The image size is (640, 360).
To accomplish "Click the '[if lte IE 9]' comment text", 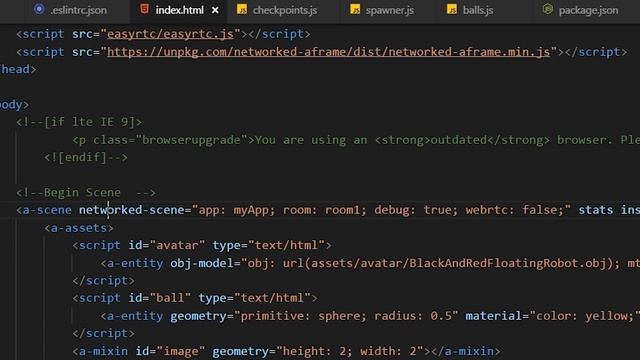I will click(x=89, y=122).
